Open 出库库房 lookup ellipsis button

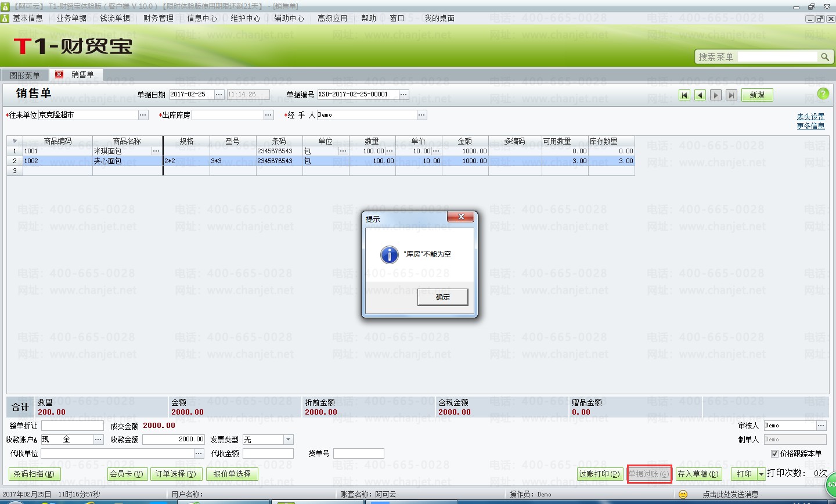point(269,115)
